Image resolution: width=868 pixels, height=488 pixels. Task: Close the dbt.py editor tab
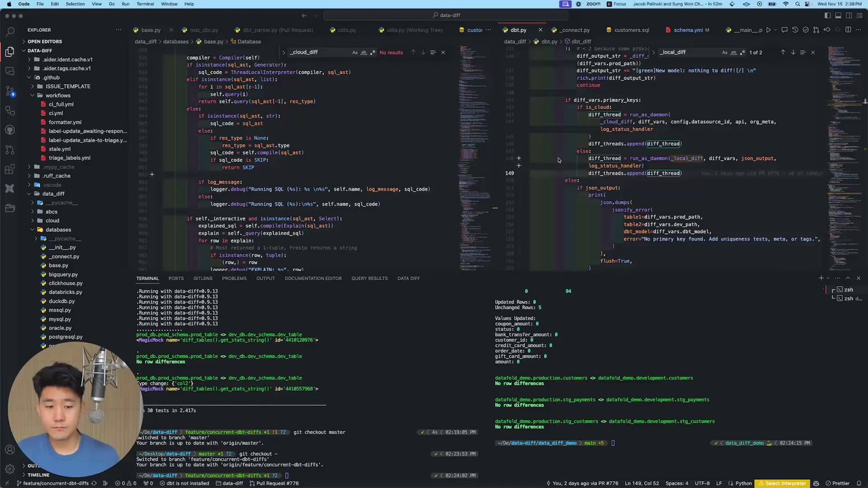pos(540,30)
